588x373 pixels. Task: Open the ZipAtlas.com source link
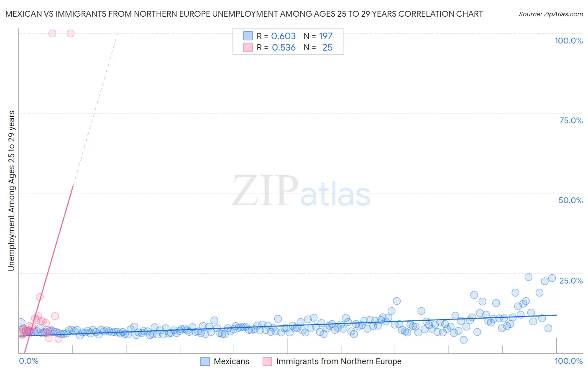550,14
